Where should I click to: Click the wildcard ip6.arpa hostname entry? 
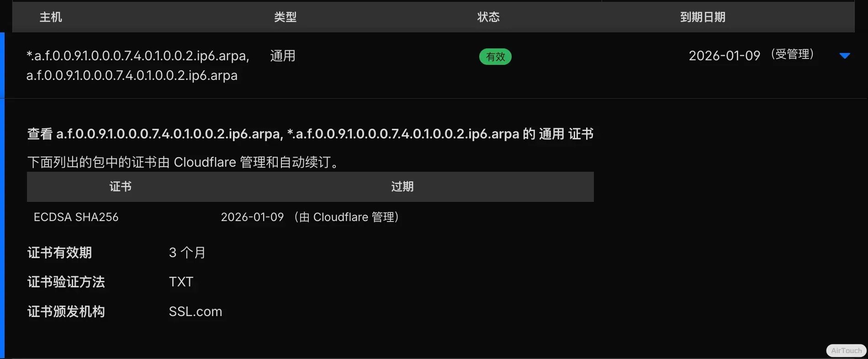tap(138, 56)
